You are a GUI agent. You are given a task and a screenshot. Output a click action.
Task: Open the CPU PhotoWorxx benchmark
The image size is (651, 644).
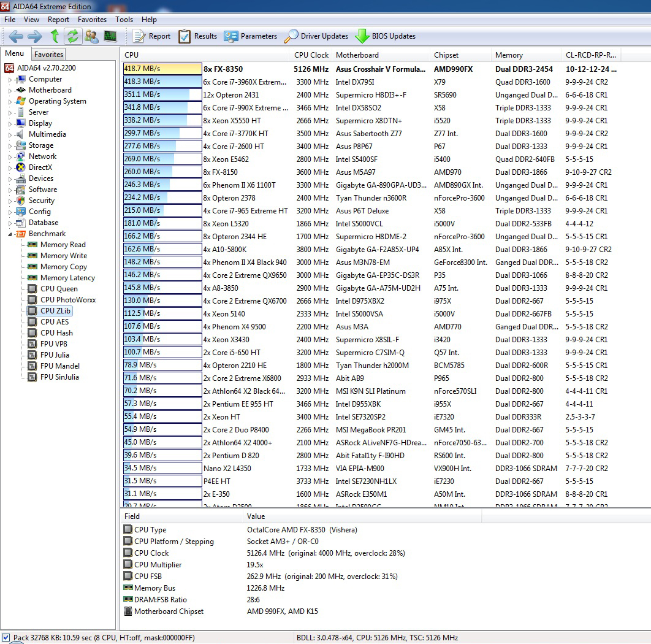point(68,299)
